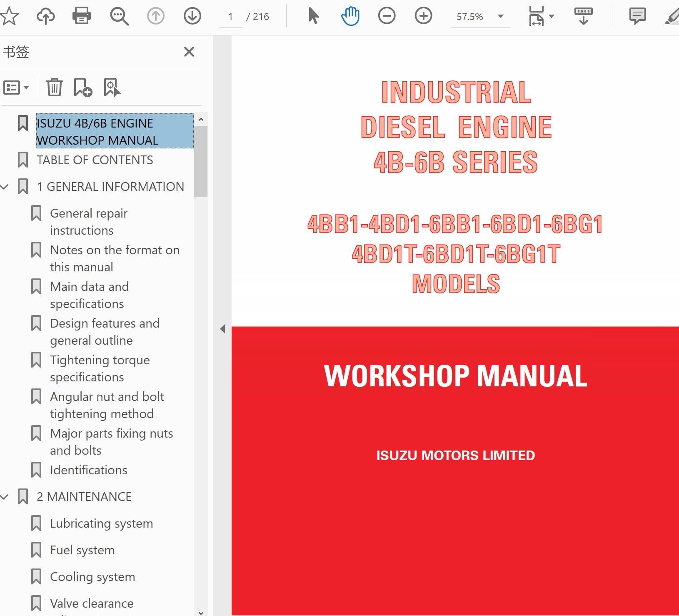
Task: Go to next page with down arrow
Action: 192,16
